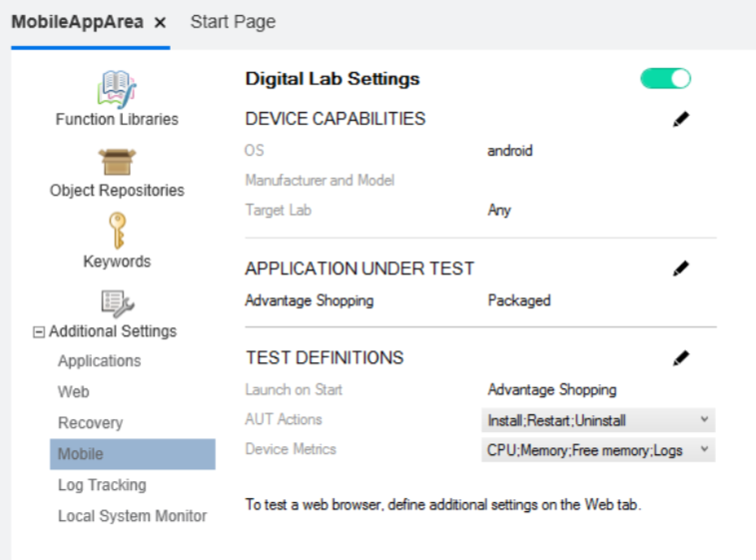The image size is (756, 560).
Task: Edit Device Capabilities with the pencil icon
Action: point(681,119)
